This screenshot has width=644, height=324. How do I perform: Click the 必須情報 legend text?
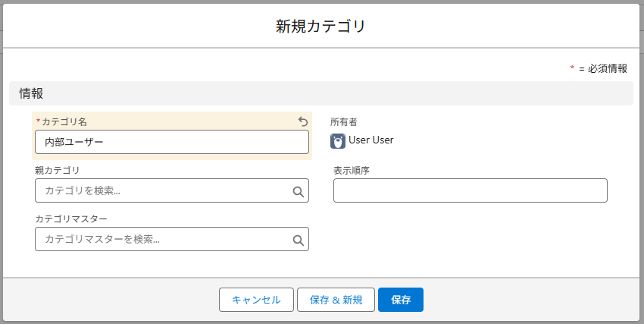click(x=607, y=68)
